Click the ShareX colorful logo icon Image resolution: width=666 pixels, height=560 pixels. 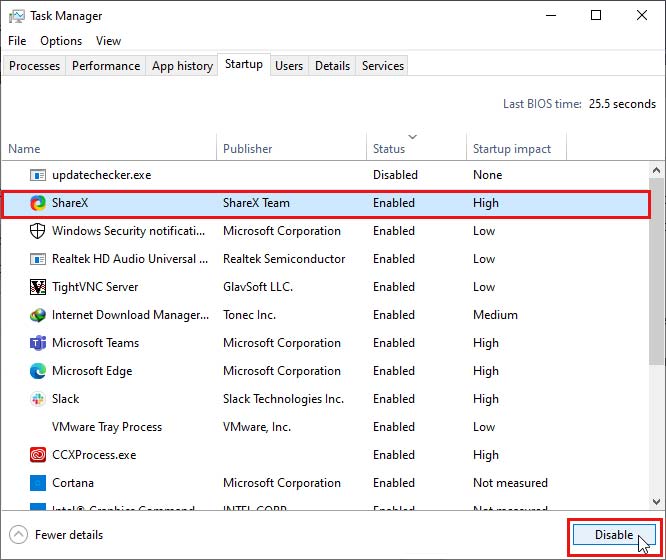click(38, 203)
